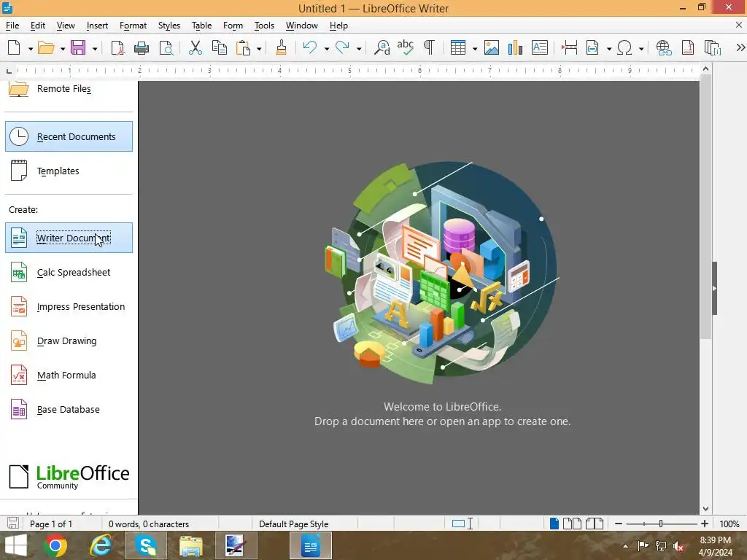Click the Insert Image icon
This screenshot has height=560, width=747.
(x=492, y=47)
